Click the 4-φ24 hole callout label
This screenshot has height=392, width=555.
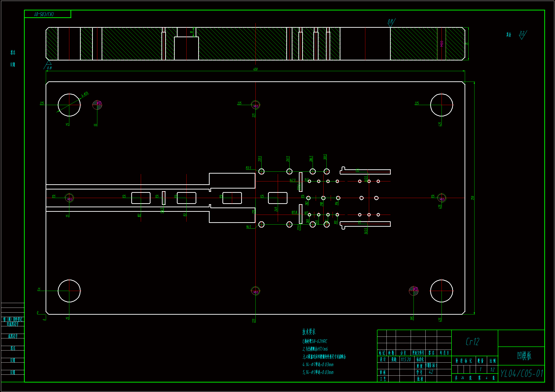[x=85, y=94]
